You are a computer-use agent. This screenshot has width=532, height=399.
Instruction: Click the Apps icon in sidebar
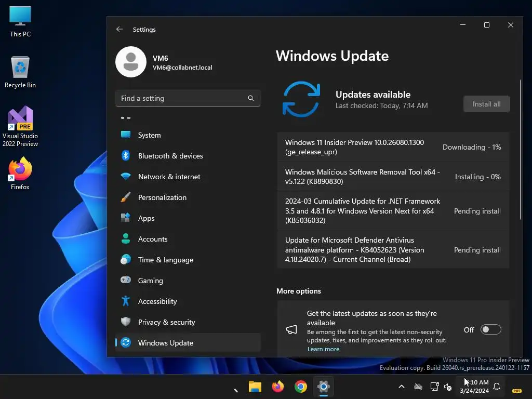point(126,218)
